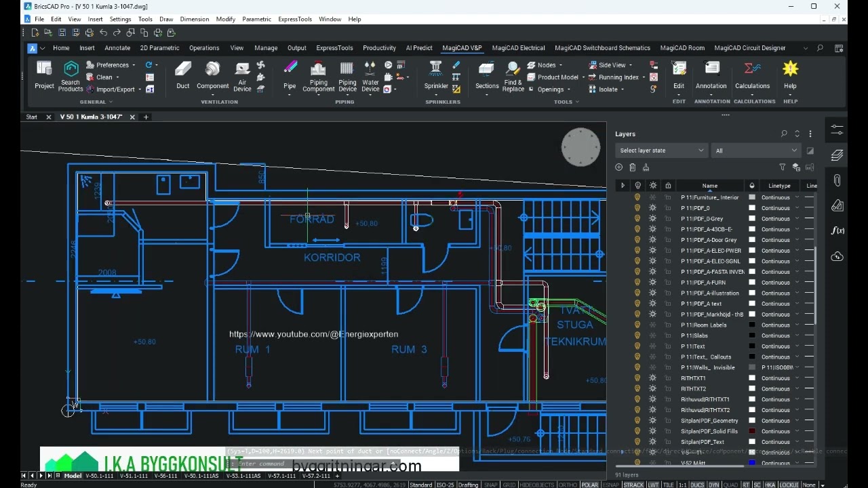868x488 pixels.
Task: Click the layer filter funnel icon
Action: click(x=782, y=167)
